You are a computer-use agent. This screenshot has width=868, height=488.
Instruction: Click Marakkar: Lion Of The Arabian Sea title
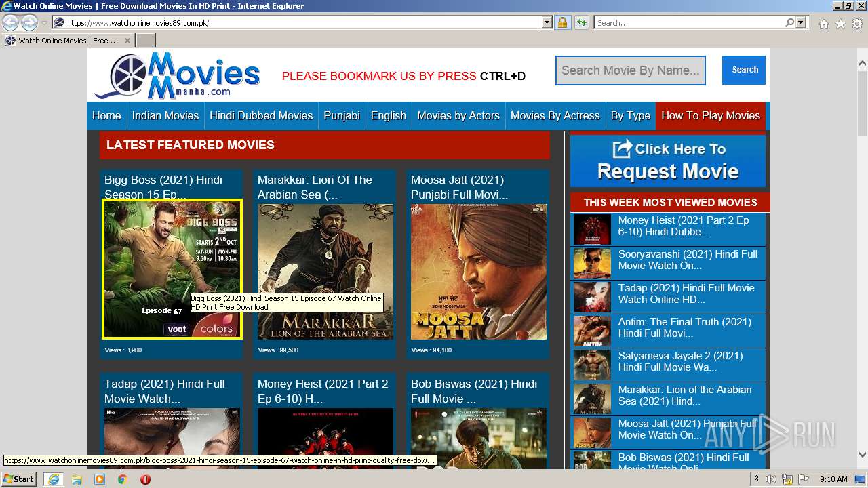[x=315, y=187]
